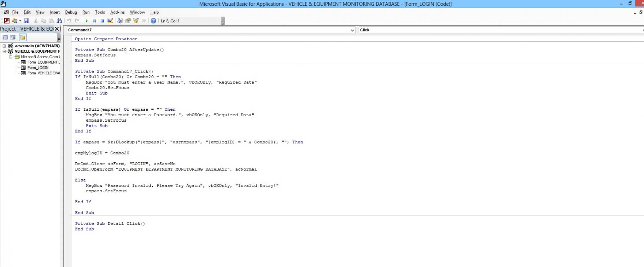
Task: Open Find with the binoculars icon
Action: click(59, 21)
